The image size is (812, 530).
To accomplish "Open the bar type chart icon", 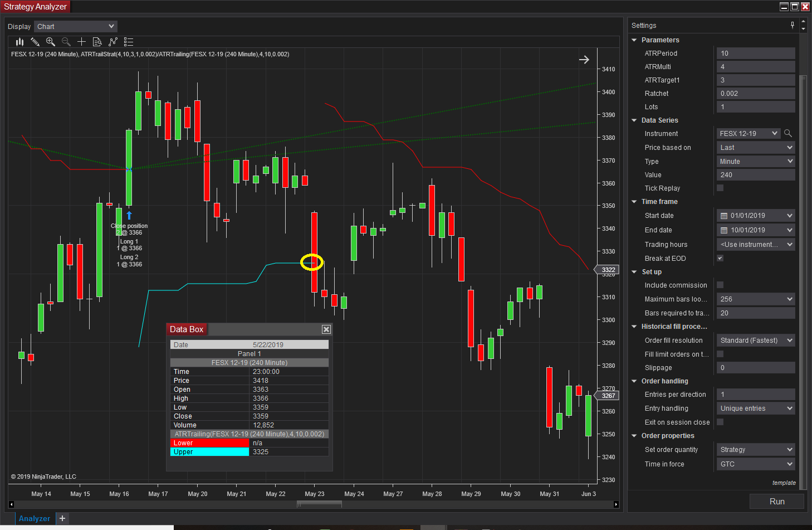I will (x=19, y=42).
